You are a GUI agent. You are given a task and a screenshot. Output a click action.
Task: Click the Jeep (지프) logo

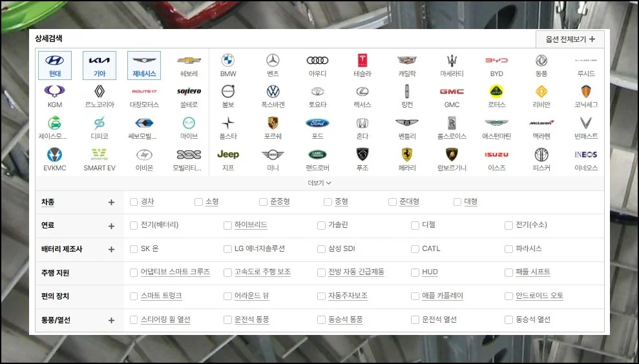(x=228, y=154)
